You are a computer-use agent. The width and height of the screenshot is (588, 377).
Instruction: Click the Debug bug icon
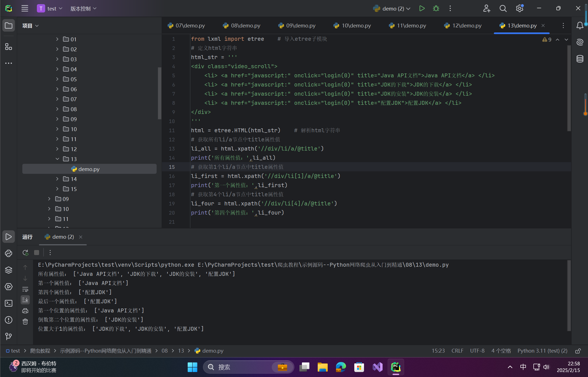pos(436,9)
